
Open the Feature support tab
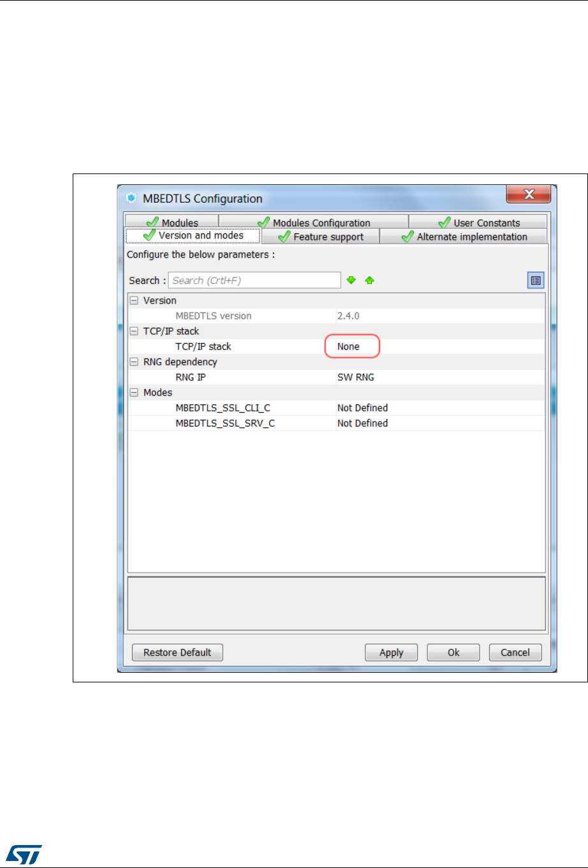point(320,237)
